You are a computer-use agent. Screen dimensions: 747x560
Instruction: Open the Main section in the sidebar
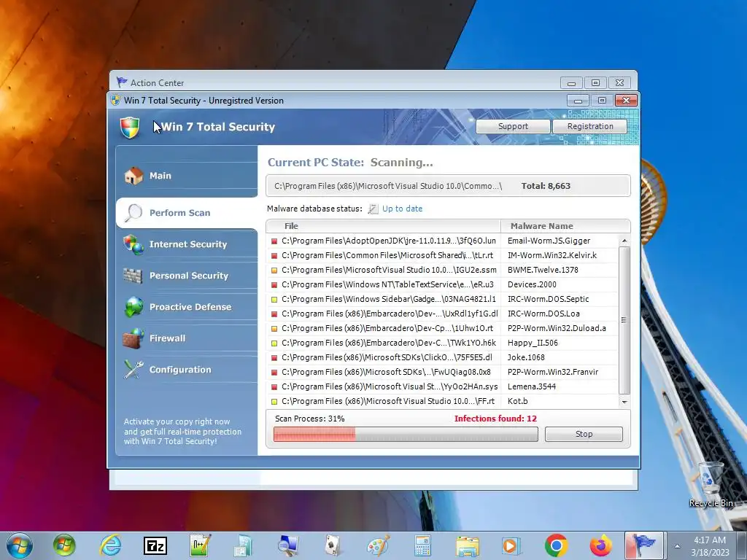point(187,176)
